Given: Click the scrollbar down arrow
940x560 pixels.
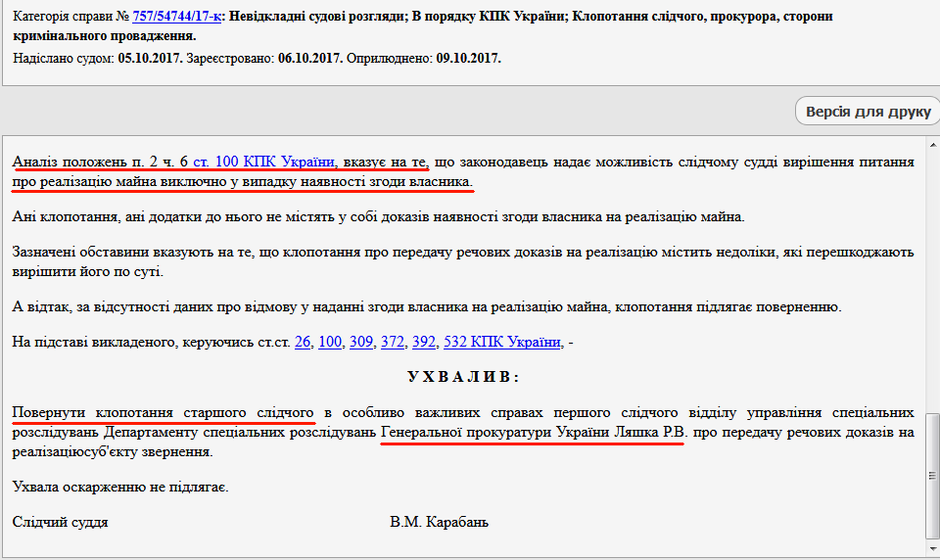Looking at the screenshot, I should [x=932, y=550].
